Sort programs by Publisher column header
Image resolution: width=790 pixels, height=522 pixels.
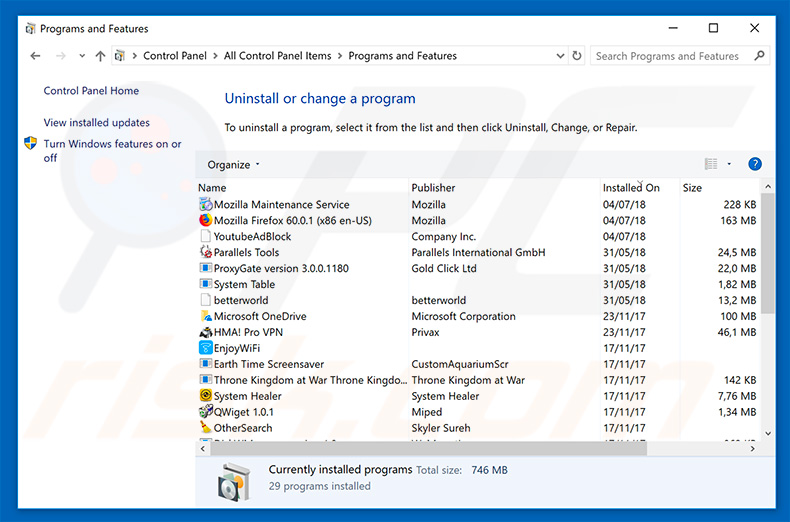(x=433, y=188)
